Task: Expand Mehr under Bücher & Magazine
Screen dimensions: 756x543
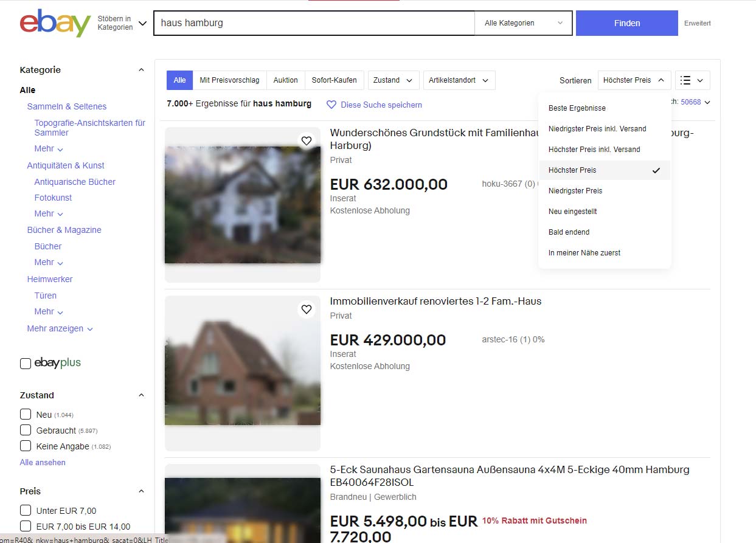Action: tap(49, 262)
